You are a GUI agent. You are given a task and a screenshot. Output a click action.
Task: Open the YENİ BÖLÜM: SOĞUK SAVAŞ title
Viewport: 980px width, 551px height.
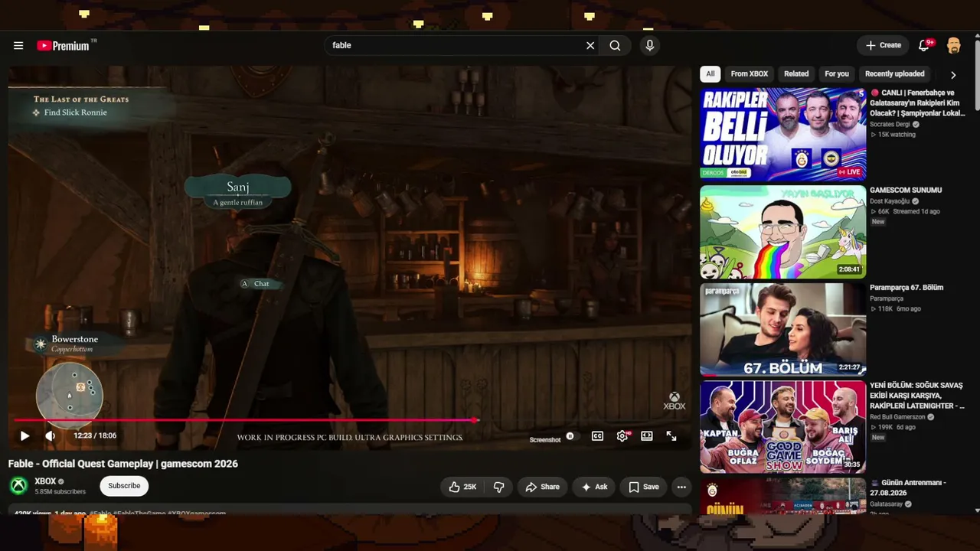click(x=917, y=396)
